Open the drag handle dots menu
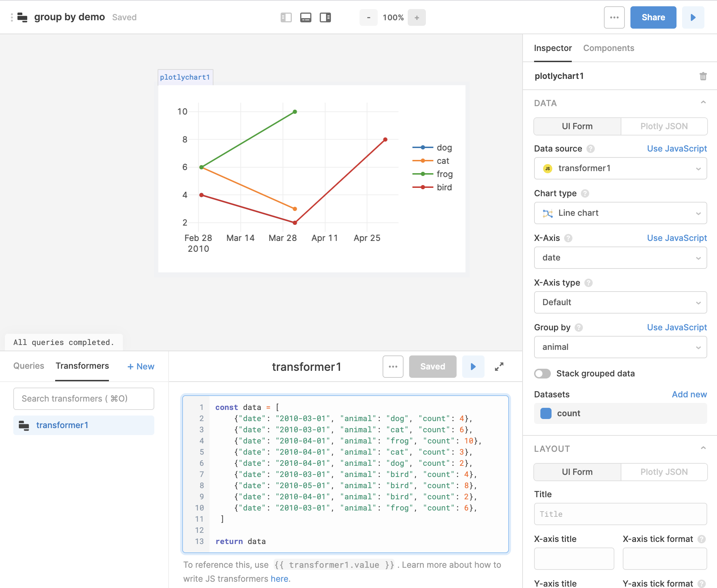This screenshot has width=717, height=588. tap(12, 17)
